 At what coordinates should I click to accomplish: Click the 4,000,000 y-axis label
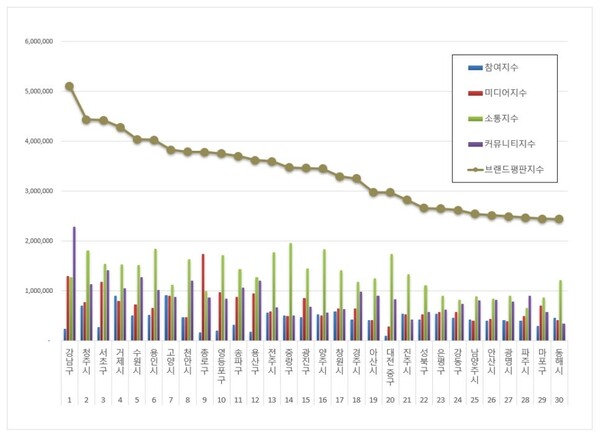[39, 141]
